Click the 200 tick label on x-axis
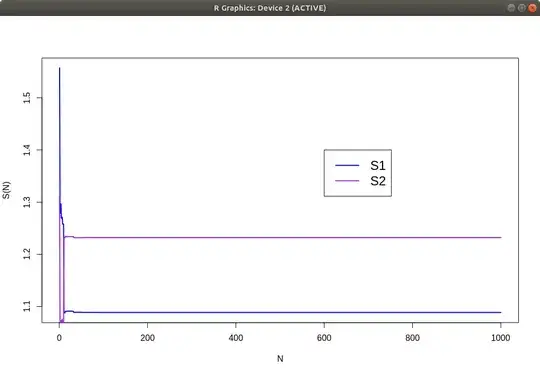The height and width of the screenshot is (375, 540). click(x=147, y=338)
